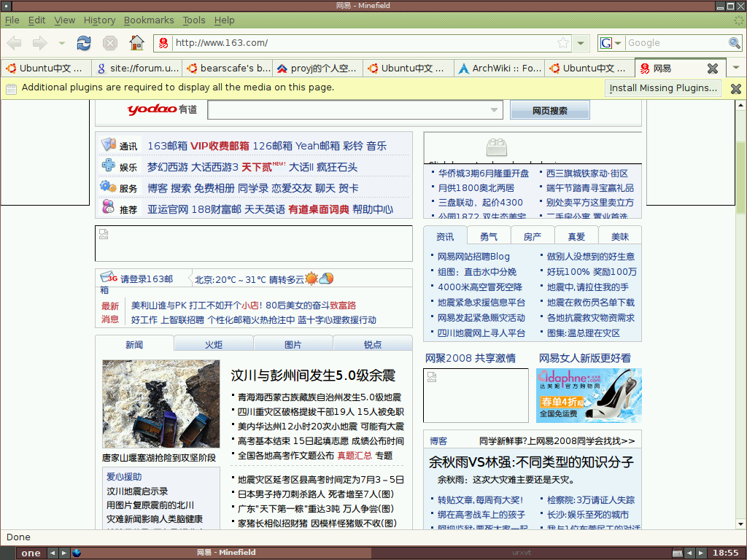Click the 唐家山堰塞湖 news photo
The height and width of the screenshot is (560, 747).
coord(161,404)
